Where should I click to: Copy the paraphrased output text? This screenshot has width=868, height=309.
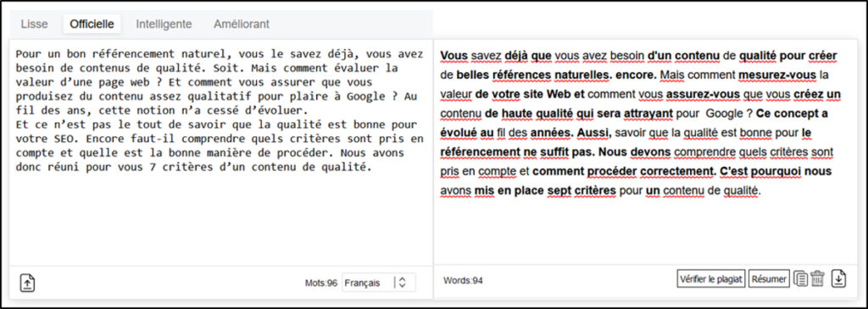pos(800,279)
